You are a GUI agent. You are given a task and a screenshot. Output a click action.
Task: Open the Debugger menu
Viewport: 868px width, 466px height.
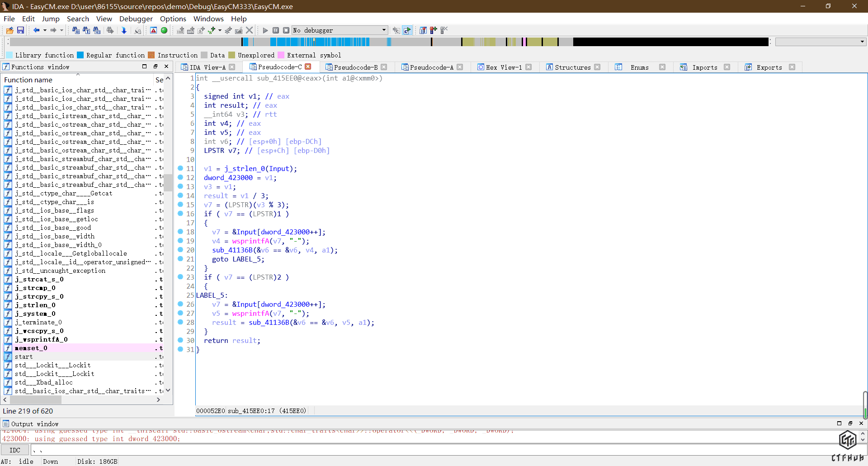coord(136,19)
